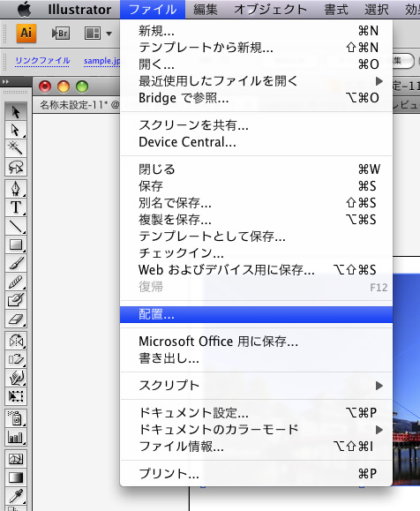The height and width of the screenshot is (511, 420).
Task: Select the Eraser tool
Action: 16,319
